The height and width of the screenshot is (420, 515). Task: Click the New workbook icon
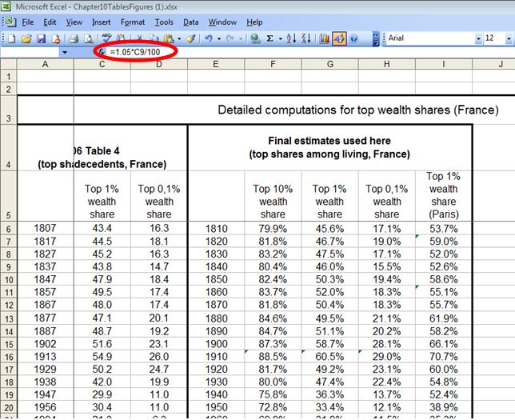coord(11,38)
